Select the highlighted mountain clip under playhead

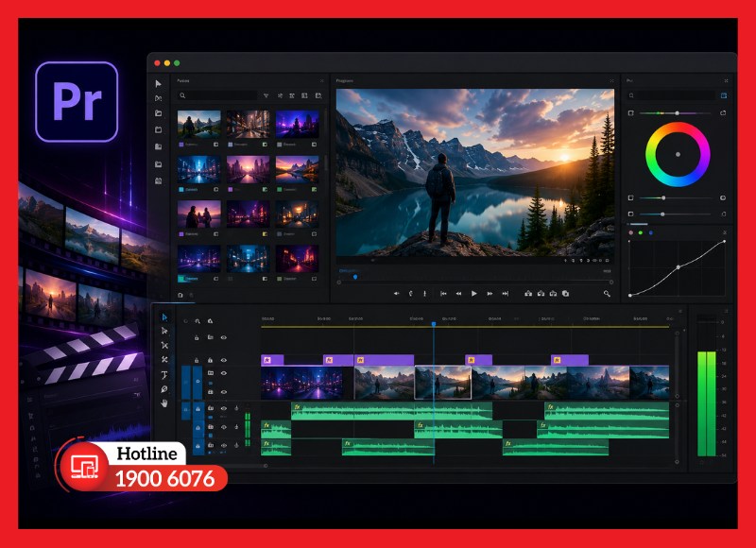pos(443,383)
